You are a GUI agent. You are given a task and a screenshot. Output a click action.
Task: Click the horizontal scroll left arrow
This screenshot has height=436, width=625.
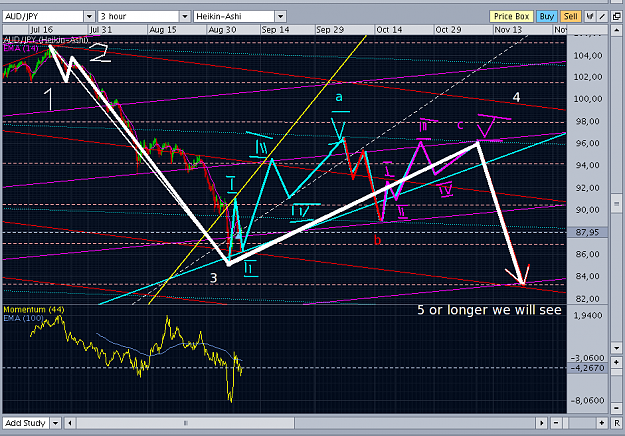70,423
